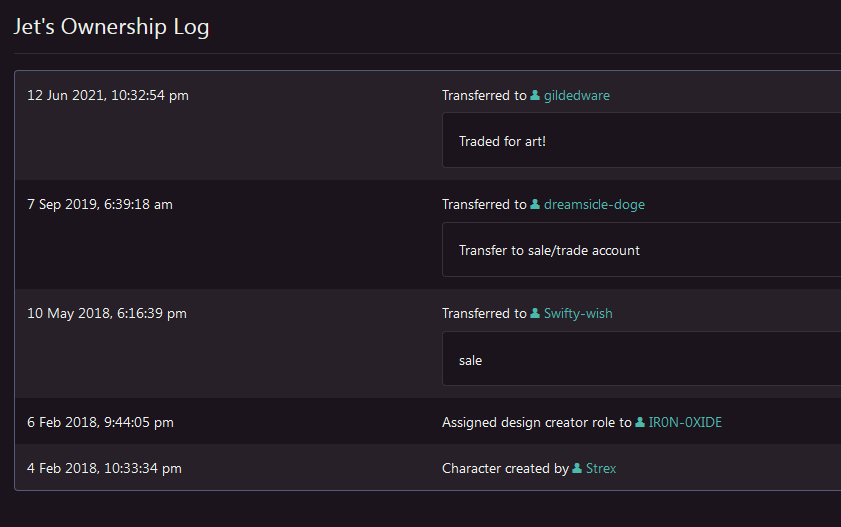Click the 7 Sep 2019 timestamp

(100, 205)
